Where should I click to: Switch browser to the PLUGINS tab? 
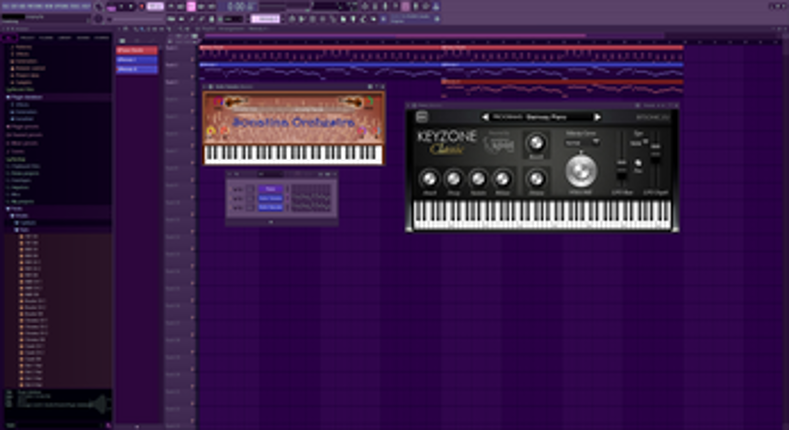click(x=46, y=38)
